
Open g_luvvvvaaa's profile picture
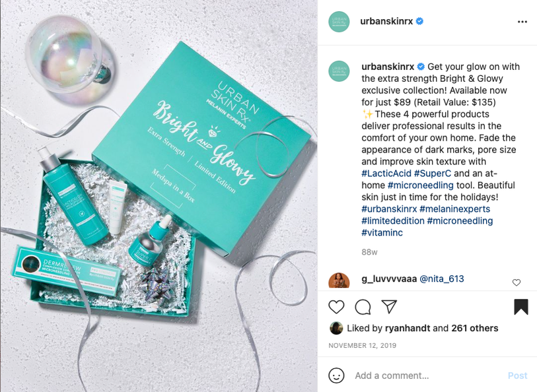(339, 280)
